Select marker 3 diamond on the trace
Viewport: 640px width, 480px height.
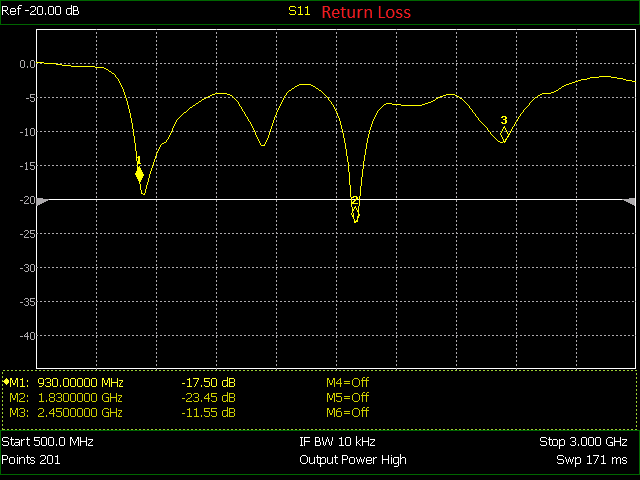click(504, 132)
